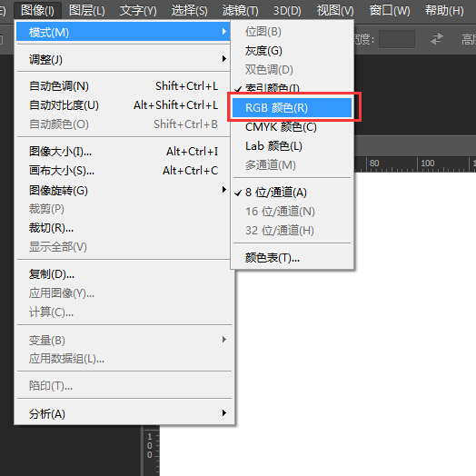Click the swap width and height icon
The width and height of the screenshot is (476, 476).
[x=437, y=39]
